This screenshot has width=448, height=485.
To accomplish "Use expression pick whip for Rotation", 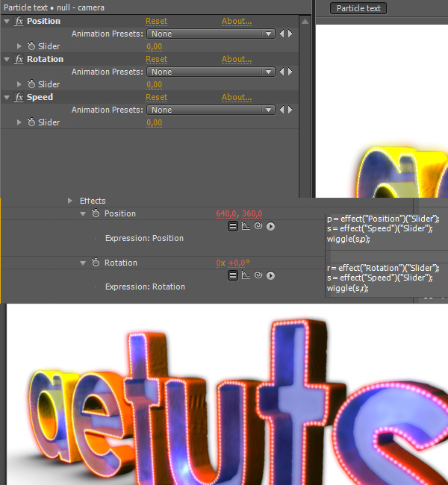I will tap(258, 275).
